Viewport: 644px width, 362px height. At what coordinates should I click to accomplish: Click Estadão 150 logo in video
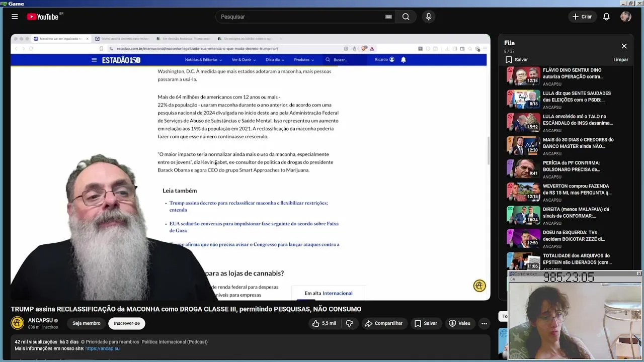121,60
